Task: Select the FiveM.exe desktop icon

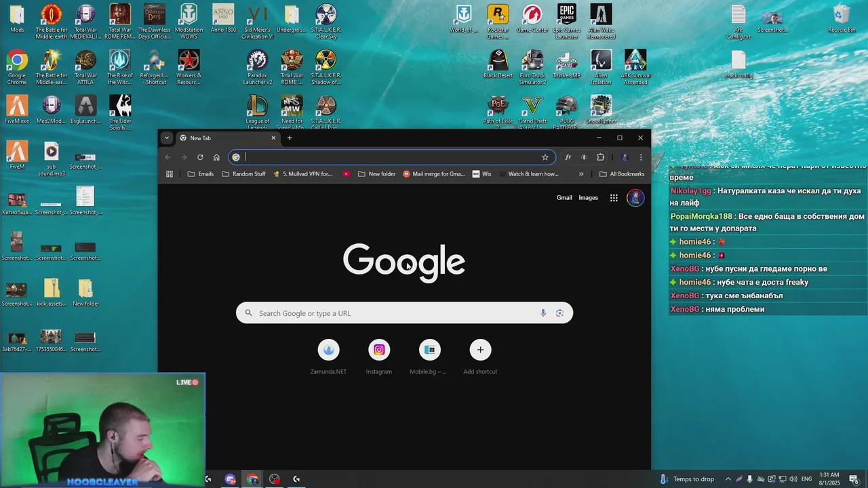Action: [17, 108]
